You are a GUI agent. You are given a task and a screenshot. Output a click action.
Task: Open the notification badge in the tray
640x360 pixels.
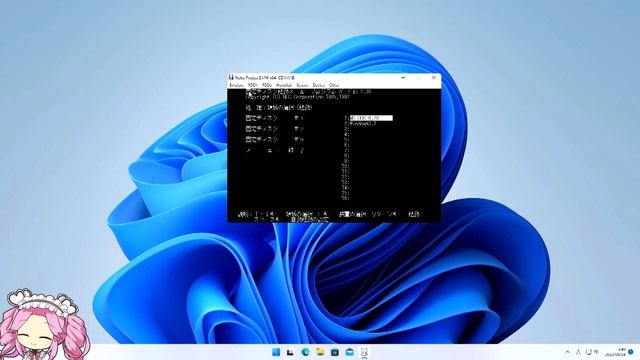point(631,352)
